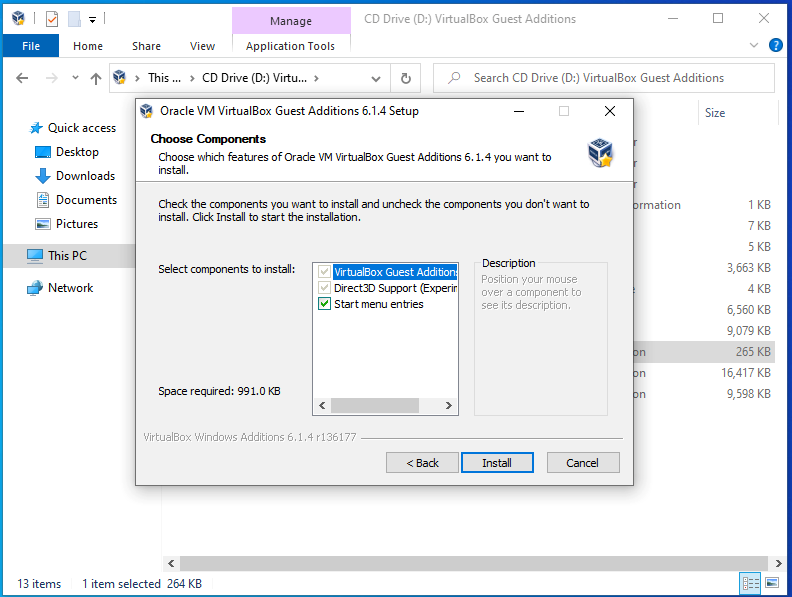Switch to Details view icon in status bar
Screen dimensions: 792x597
(x=750, y=584)
